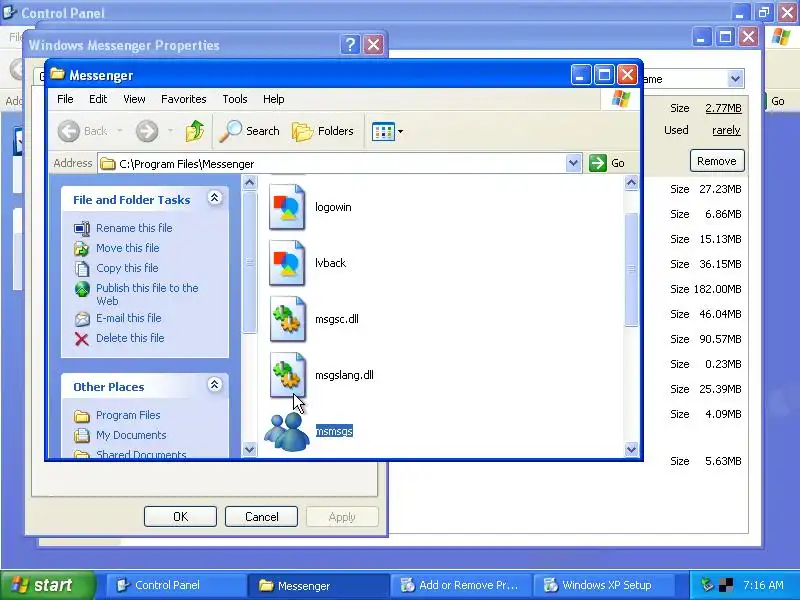Go to Program Files in Other Places

coord(128,415)
